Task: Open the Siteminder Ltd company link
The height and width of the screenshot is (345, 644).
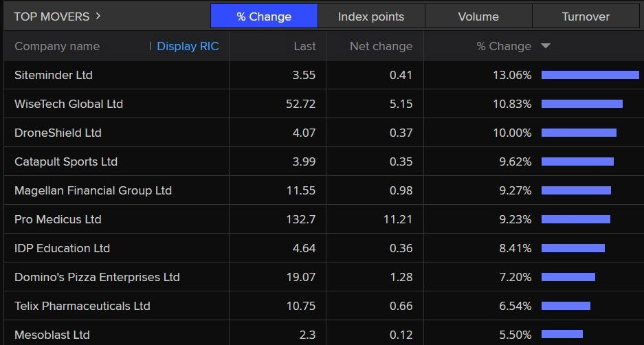Action: click(x=53, y=75)
